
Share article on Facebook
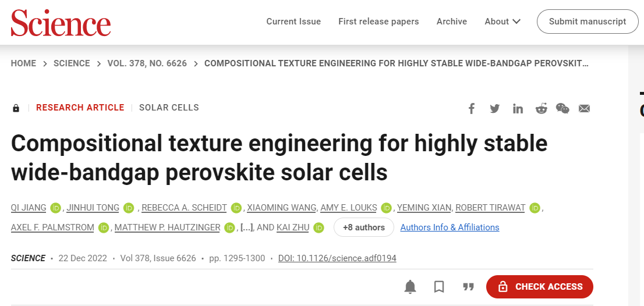472,108
